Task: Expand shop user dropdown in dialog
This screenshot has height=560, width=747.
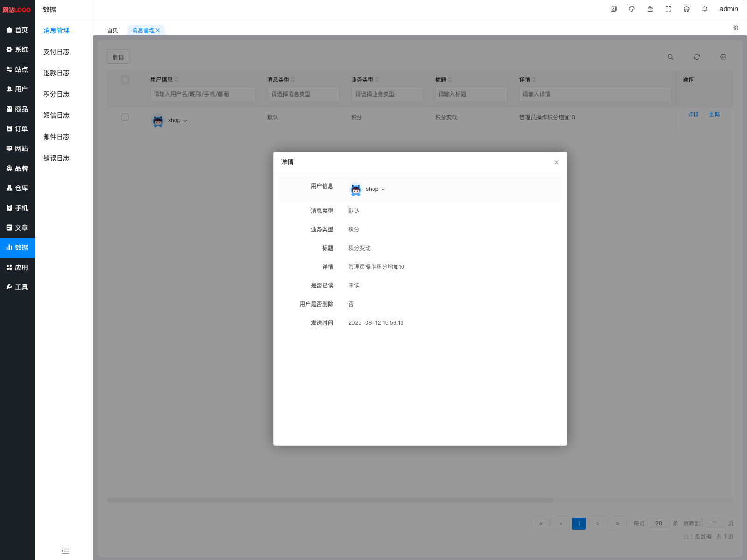Action: (x=383, y=189)
